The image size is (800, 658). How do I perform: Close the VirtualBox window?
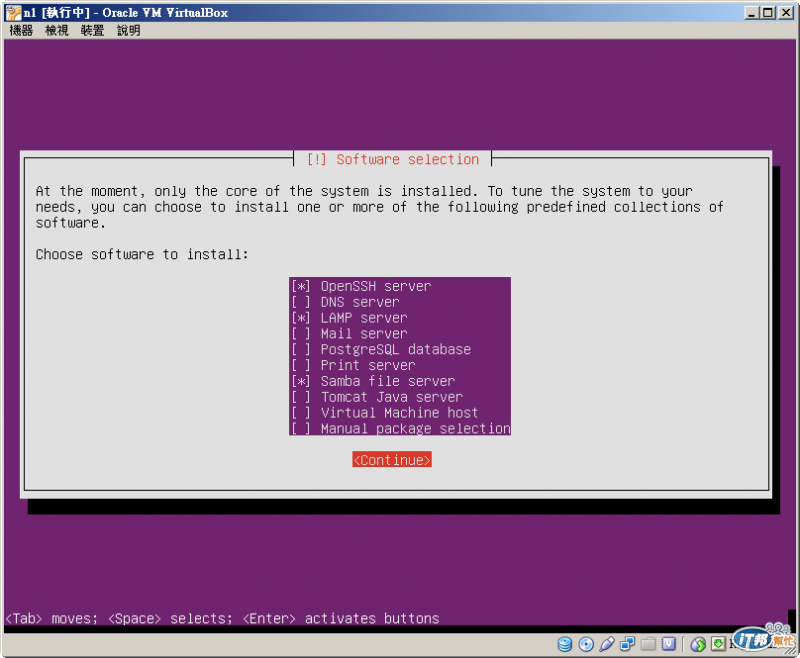[x=786, y=13]
